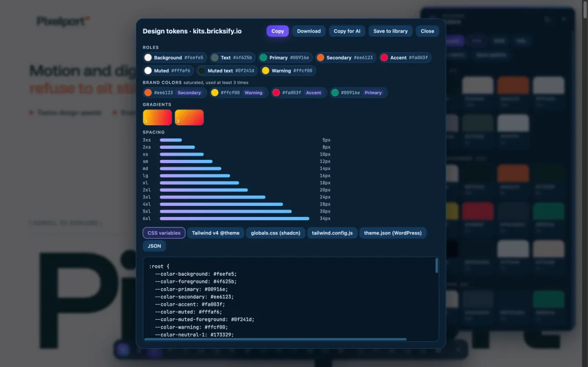Open globals.css (shadcn) tab

point(276,233)
